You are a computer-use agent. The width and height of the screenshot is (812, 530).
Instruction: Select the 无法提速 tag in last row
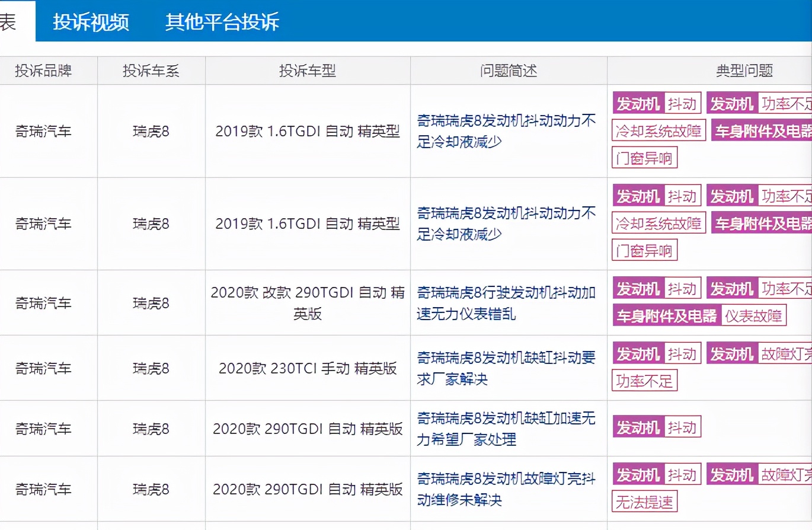coord(644,502)
